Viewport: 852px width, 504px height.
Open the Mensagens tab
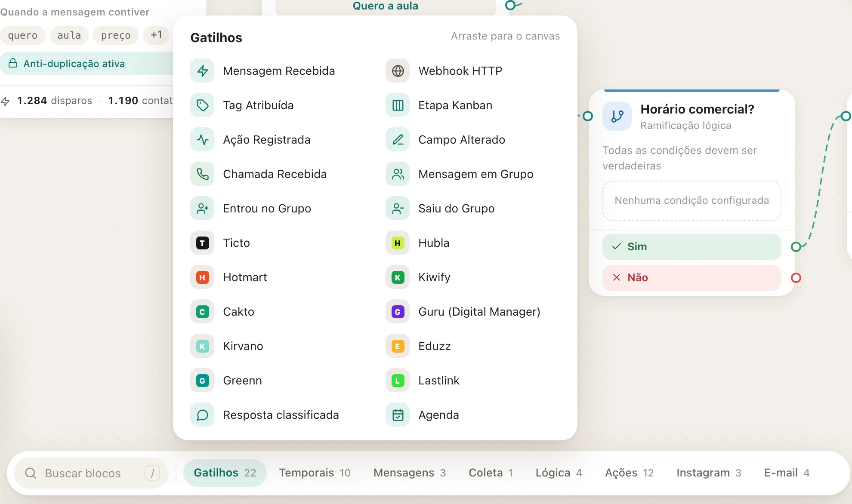(410, 473)
